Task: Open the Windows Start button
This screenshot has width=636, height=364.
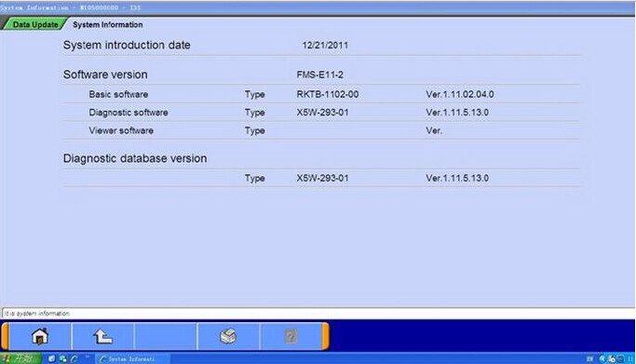Action: click(20, 358)
